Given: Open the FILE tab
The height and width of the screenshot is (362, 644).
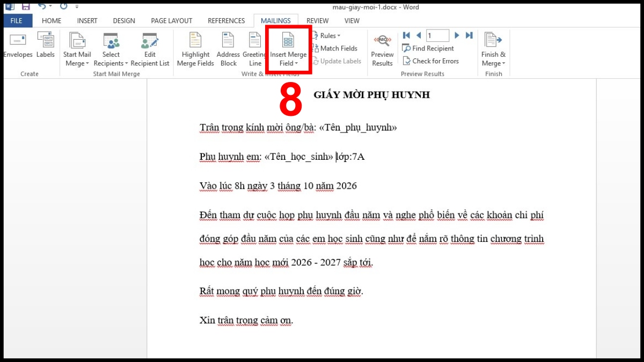Looking at the screenshot, I should tap(18, 21).
